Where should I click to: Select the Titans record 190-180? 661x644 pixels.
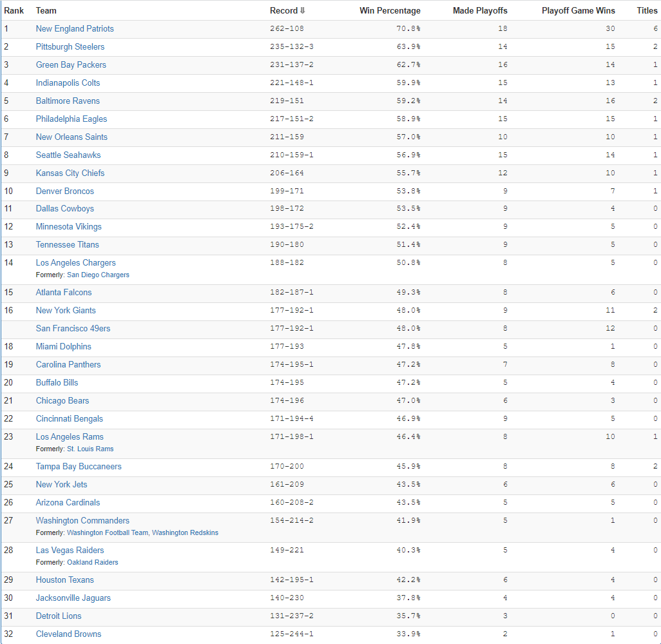click(287, 244)
